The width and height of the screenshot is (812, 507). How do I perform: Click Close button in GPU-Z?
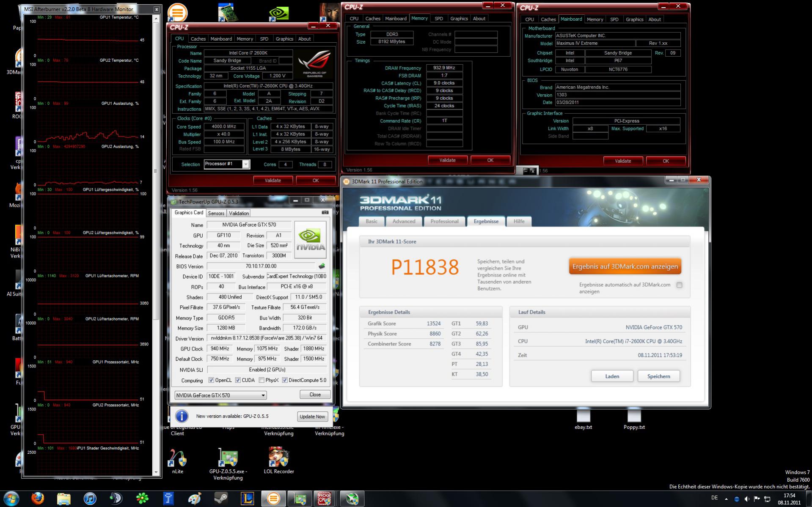[x=315, y=395]
